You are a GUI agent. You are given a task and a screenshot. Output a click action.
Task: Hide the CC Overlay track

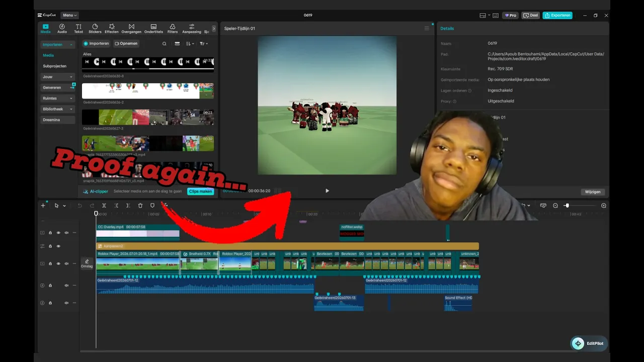[x=58, y=233]
